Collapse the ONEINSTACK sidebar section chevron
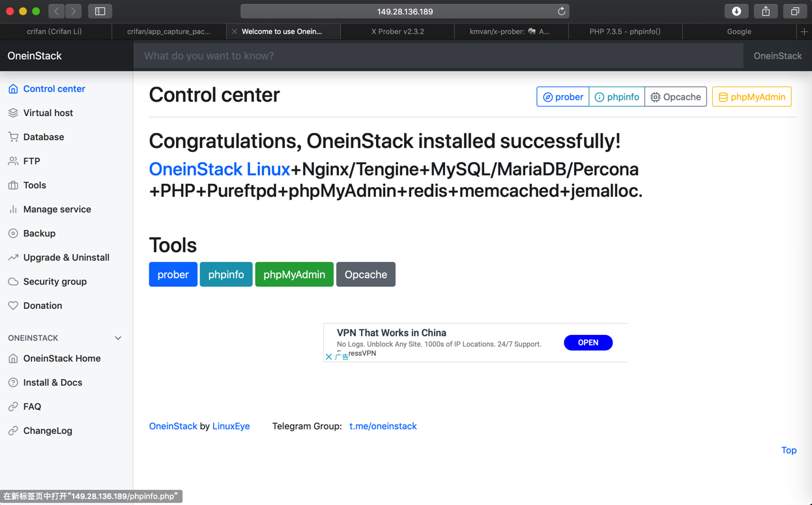This screenshot has width=812, height=505. pos(118,338)
